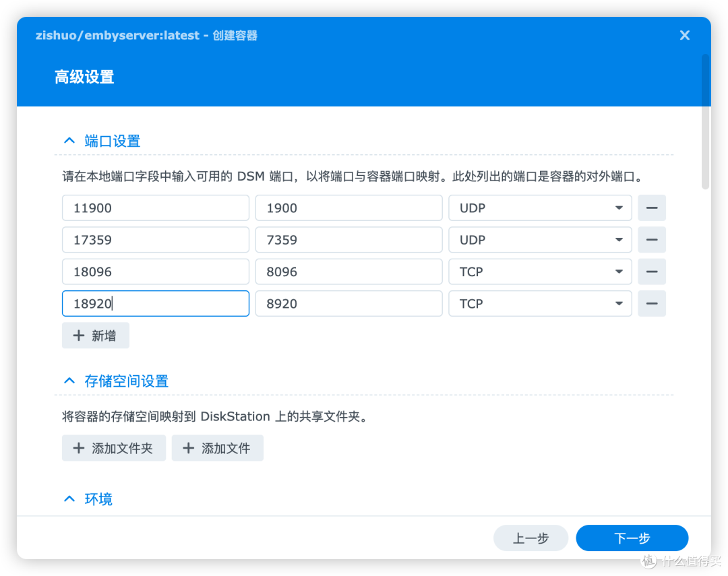
Task: Remove the 18920 TCP port mapping
Action: (x=651, y=303)
